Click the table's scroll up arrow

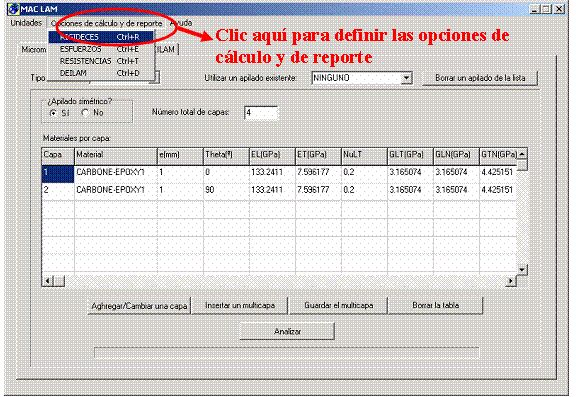(x=522, y=154)
